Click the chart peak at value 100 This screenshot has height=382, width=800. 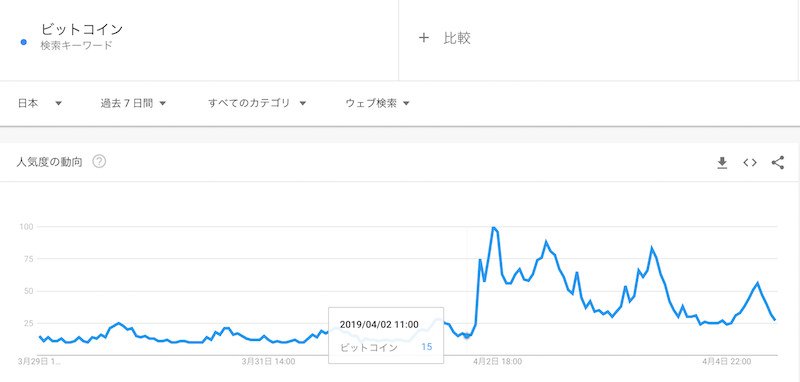pos(493,227)
